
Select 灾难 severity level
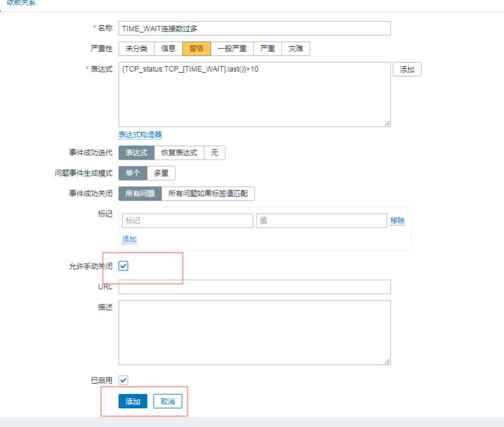[296, 49]
